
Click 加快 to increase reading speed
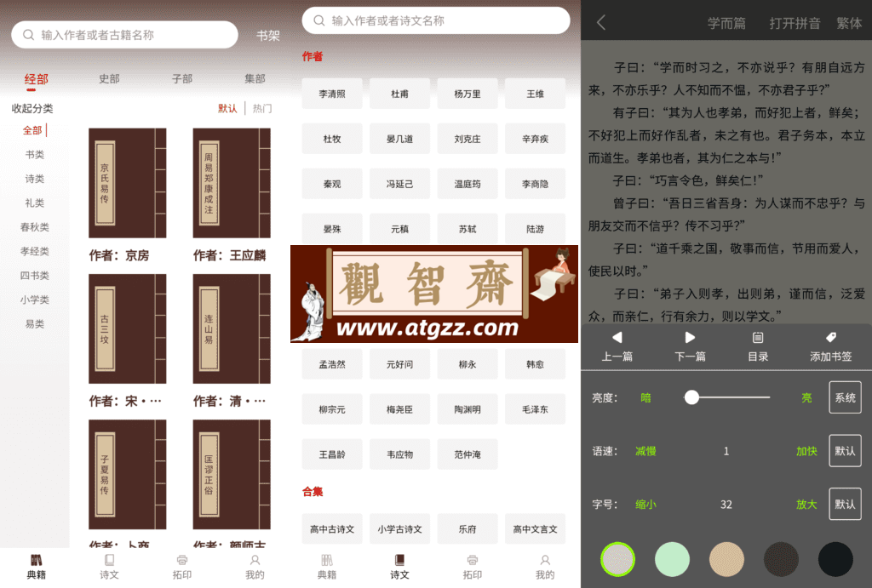coord(806,451)
